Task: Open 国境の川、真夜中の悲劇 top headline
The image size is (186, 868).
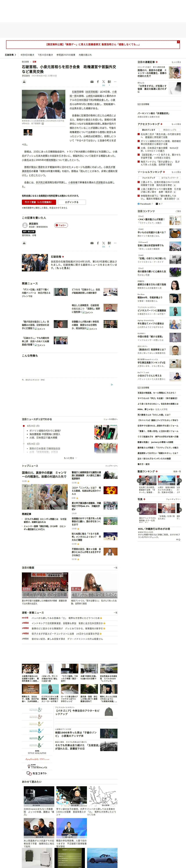Action: tap(44, 475)
